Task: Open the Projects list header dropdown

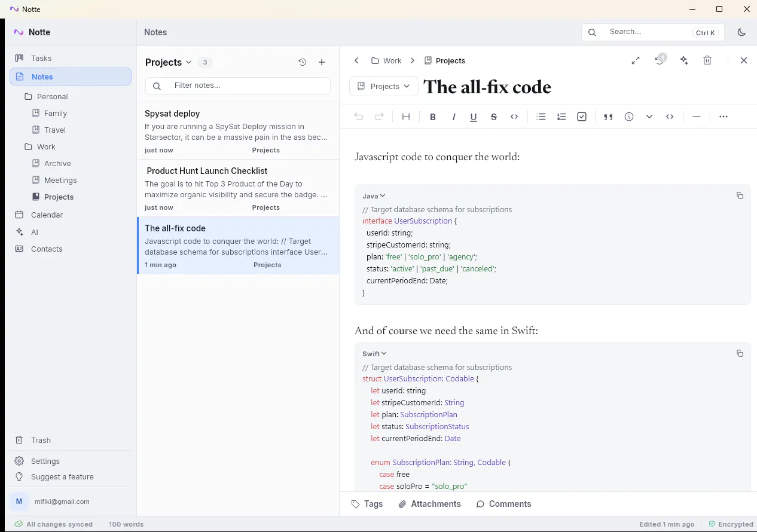Action: (169, 62)
